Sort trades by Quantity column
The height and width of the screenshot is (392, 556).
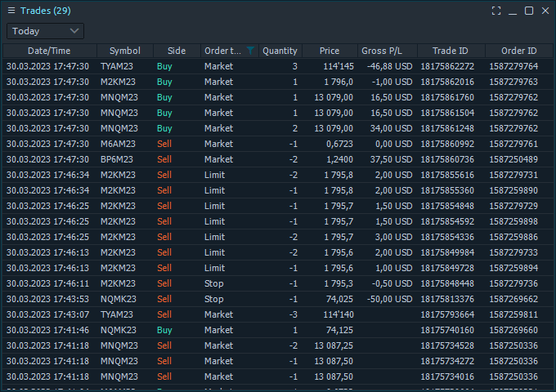[280, 51]
